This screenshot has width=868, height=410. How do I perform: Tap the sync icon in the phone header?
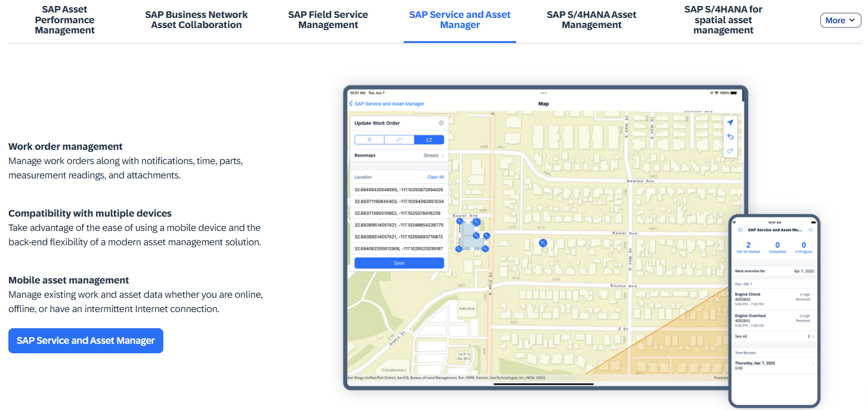point(811,230)
